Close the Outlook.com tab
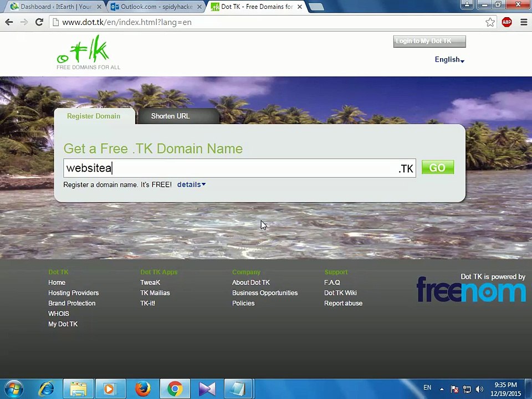The height and width of the screenshot is (399, 532). [199, 7]
